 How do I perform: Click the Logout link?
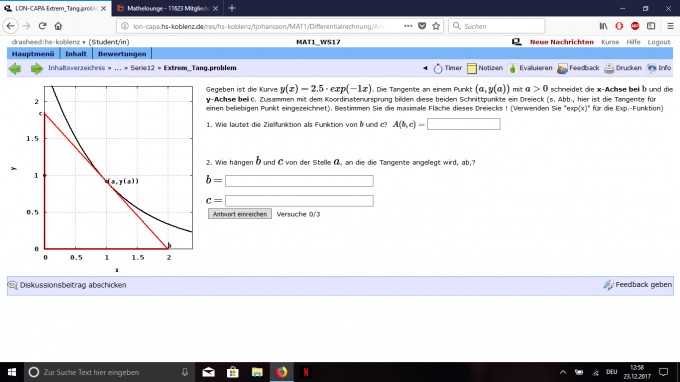(x=659, y=42)
